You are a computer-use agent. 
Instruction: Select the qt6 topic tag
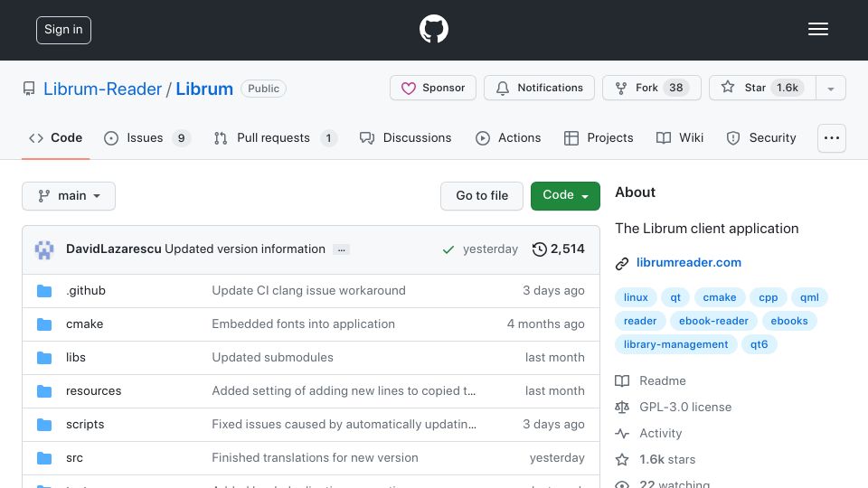pyautogui.click(x=759, y=344)
